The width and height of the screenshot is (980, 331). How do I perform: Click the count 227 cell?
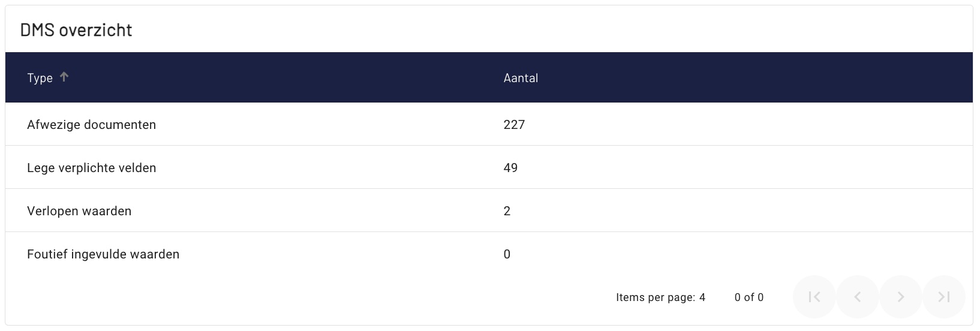click(514, 125)
